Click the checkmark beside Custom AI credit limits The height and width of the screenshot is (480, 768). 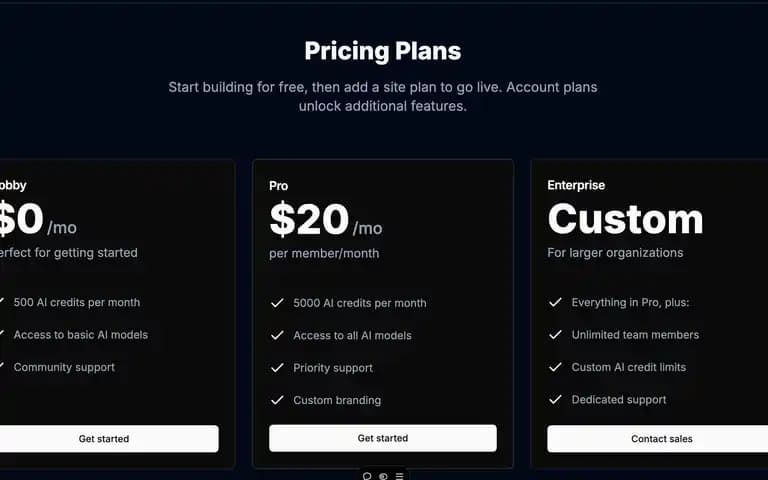(555, 367)
